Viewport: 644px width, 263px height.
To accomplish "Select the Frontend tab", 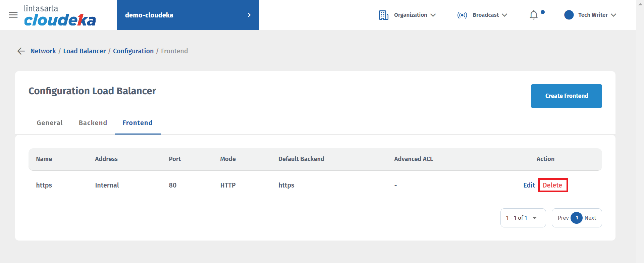I will [x=138, y=123].
